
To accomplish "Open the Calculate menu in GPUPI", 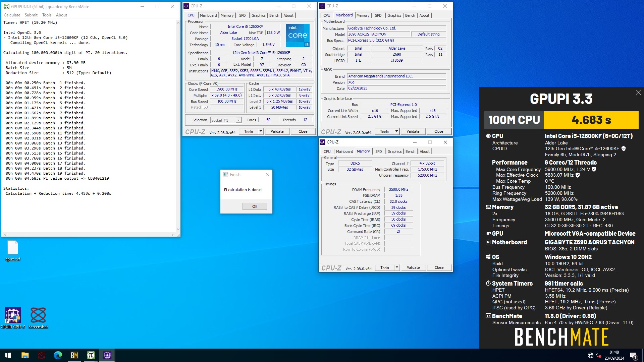I will coord(12,15).
